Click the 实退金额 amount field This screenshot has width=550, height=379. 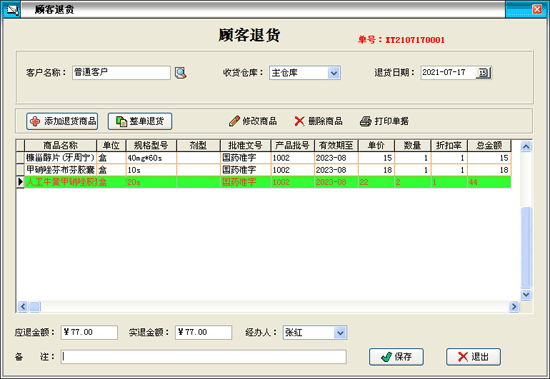pyautogui.click(x=203, y=332)
